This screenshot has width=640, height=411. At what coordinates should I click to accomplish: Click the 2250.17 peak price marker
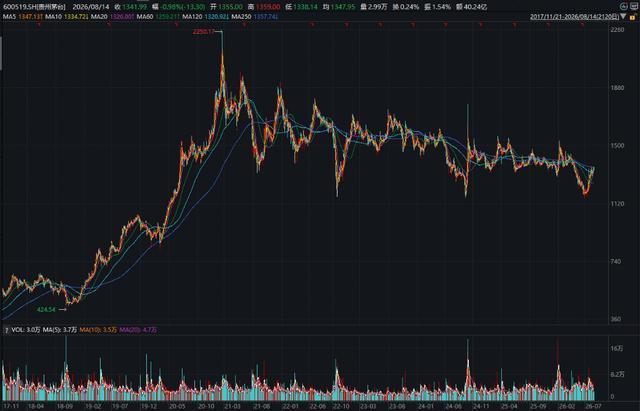tap(203, 31)
